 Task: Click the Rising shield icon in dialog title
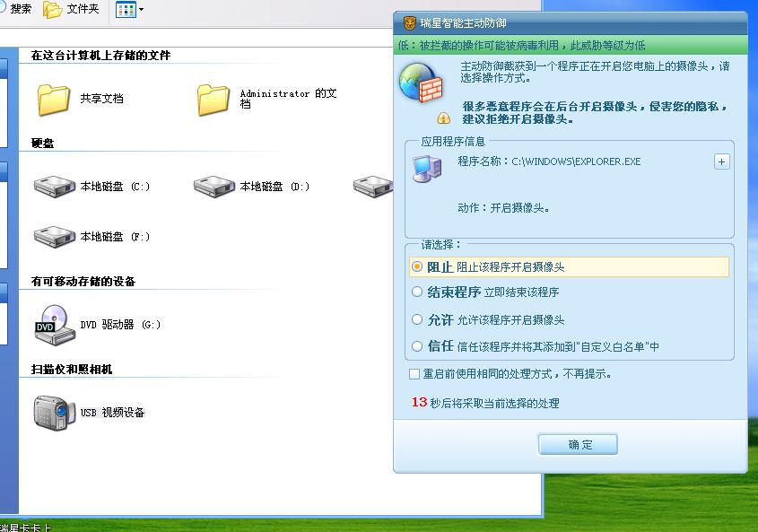410,22
